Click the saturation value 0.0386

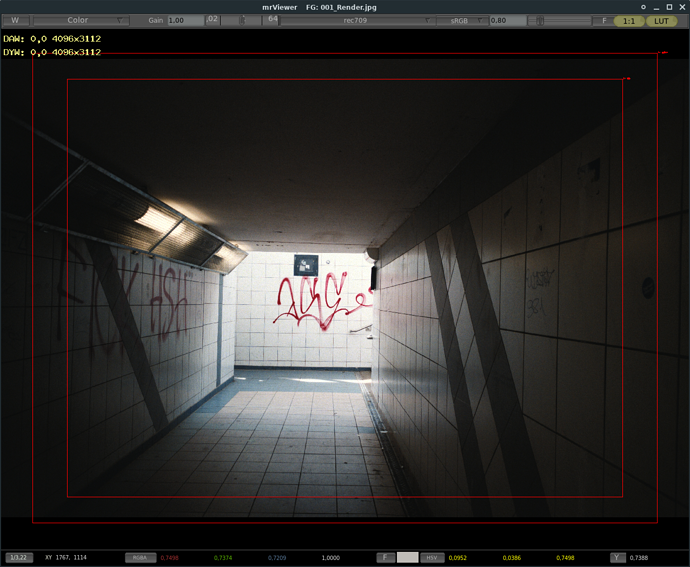click(x=512, y=558)
